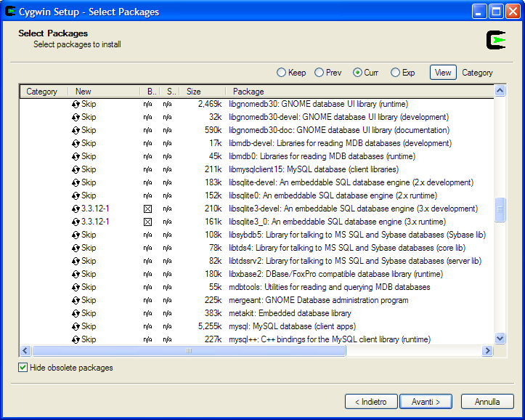The height and width of the screenshot is (420, 525).
Task: Cycle install icon for libtdssrv2 package
Action: (76, 261)
